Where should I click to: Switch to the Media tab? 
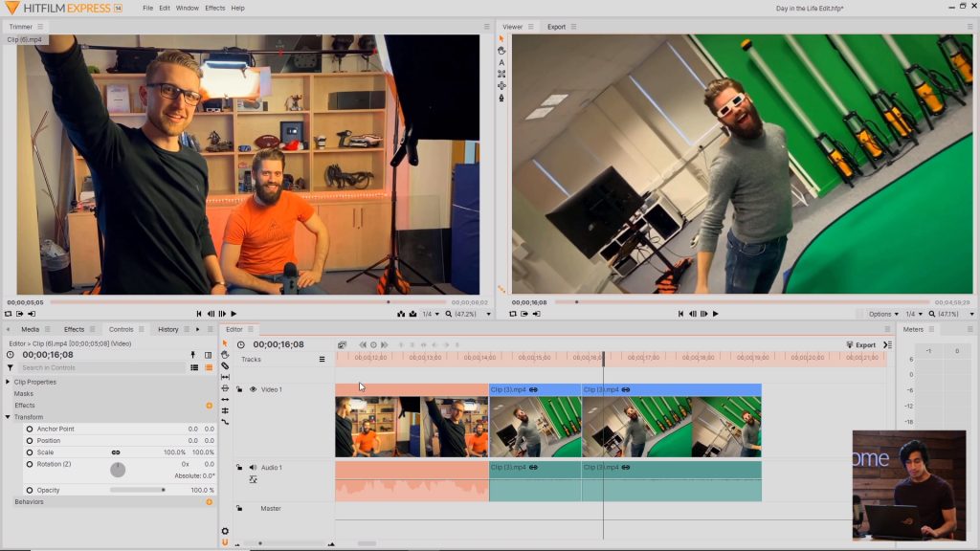[x=30, y=329]
